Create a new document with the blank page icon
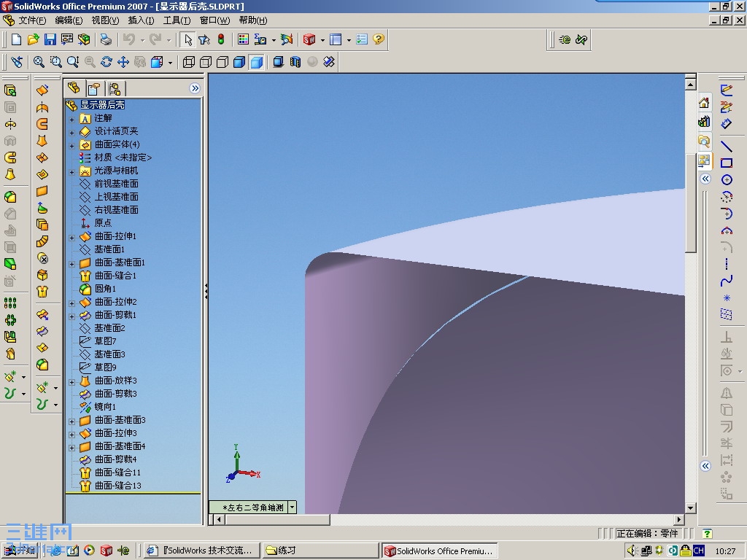The image size is (747, 560). pos(16,39)
